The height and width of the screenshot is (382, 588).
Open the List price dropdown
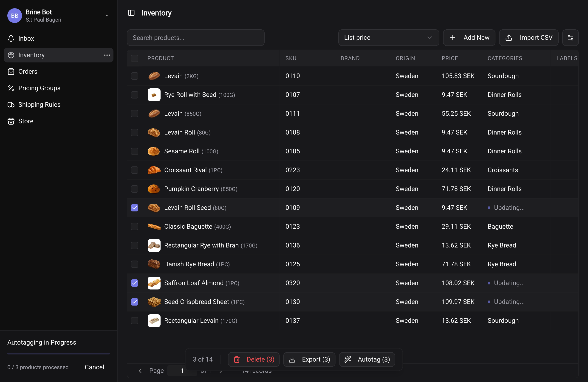(x=388, y=37)
